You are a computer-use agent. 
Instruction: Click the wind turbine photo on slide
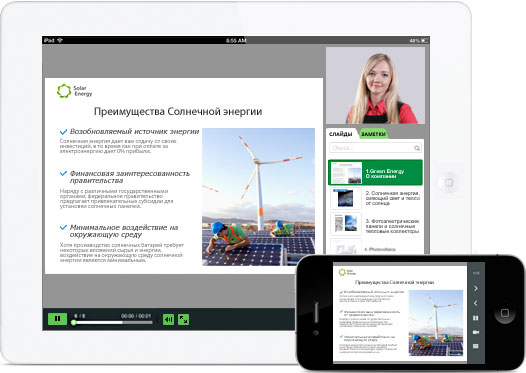(258, 197)
